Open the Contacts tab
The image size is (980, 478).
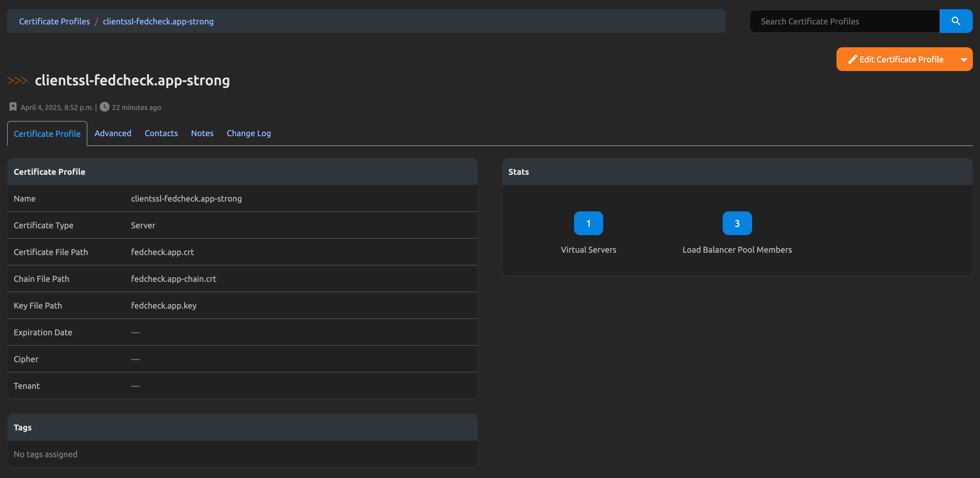click(161, 133)
